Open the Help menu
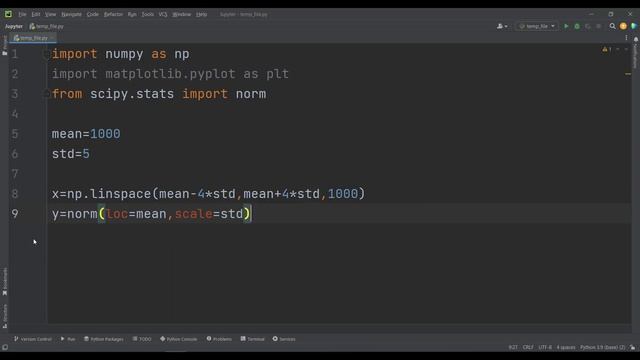 pyautogui.click(x=201, y=14)
